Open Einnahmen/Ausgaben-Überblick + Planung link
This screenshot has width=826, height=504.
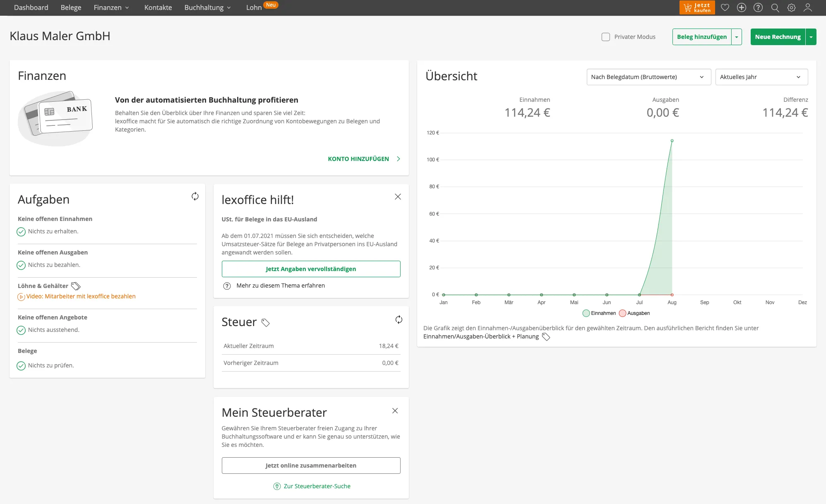[x=481, y=336]
